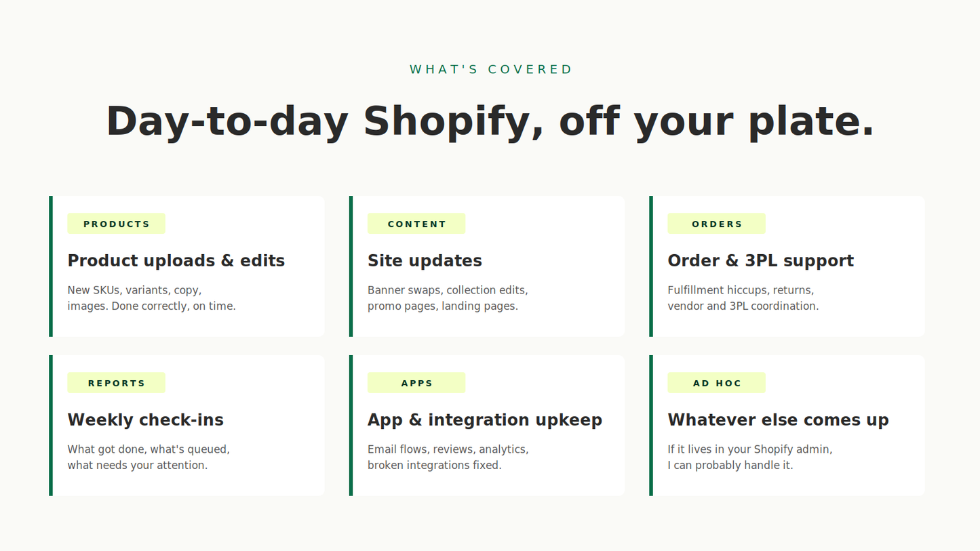The width and height of the screenshot is (980, 551).
Task: Click the Weekly check-ins card title
Action: pyautogui.click(x=145, y=420)
